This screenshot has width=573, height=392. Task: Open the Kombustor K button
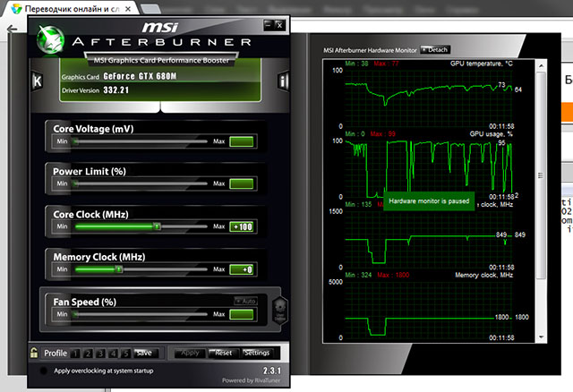coord(38,81)
